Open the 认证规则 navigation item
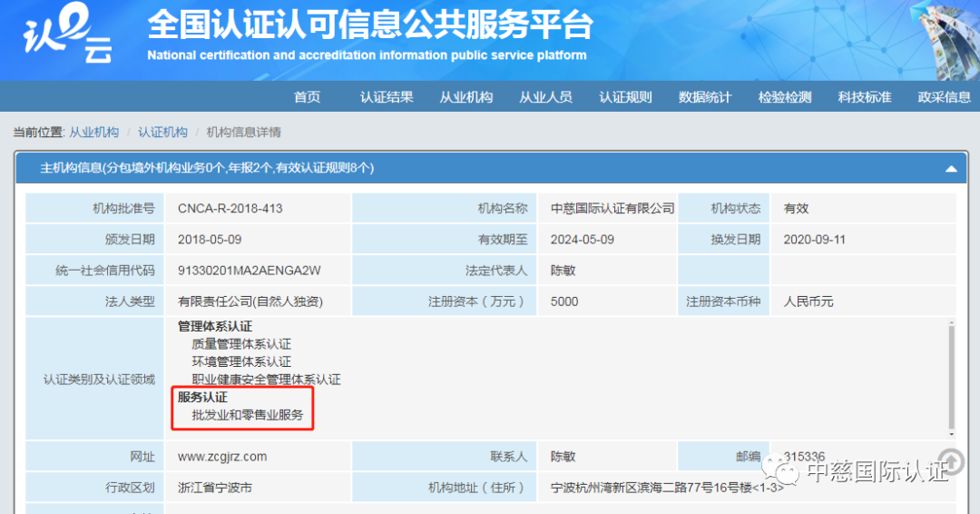 (625, 97)
